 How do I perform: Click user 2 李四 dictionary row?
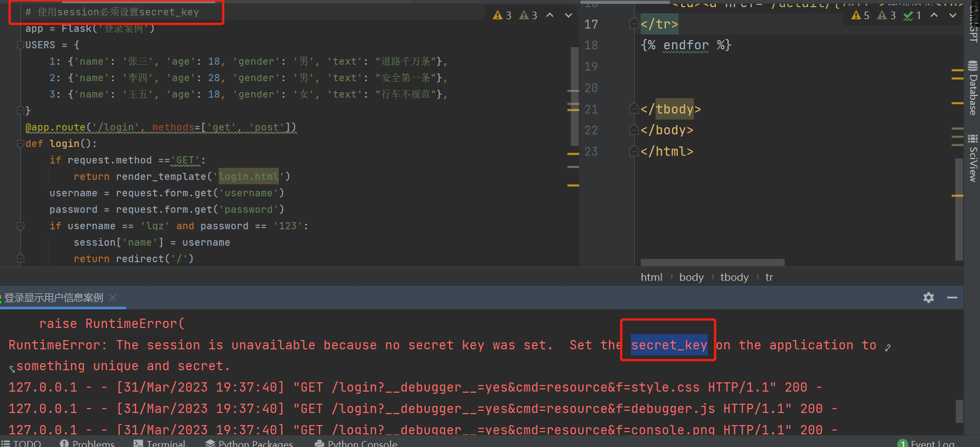[x=249, y=78]
